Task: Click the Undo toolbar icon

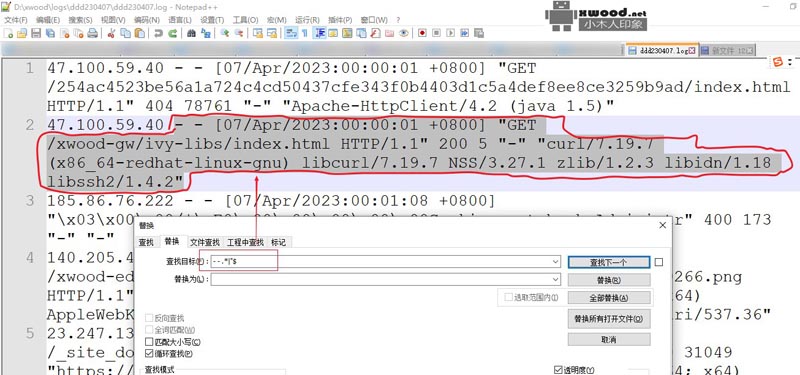Action: pyautogui.click(x=159, y=33)
